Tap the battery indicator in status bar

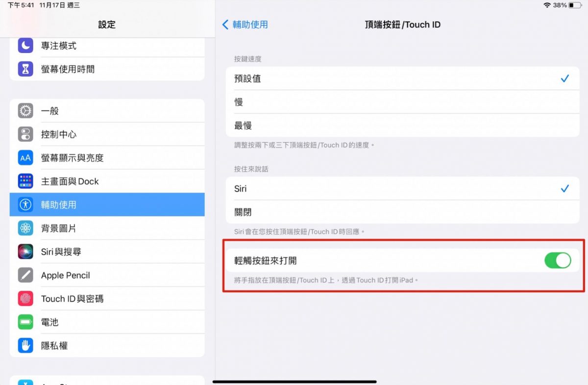coord(575,5)
